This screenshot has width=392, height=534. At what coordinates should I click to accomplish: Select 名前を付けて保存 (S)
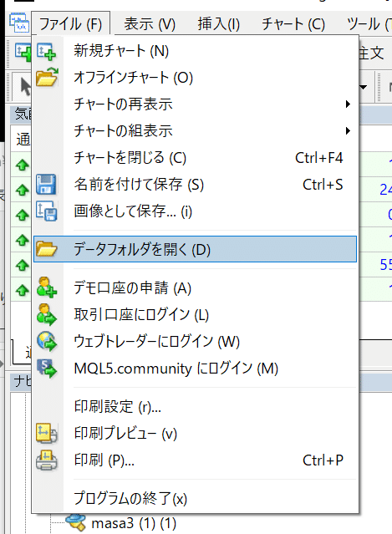click(195, 185)
